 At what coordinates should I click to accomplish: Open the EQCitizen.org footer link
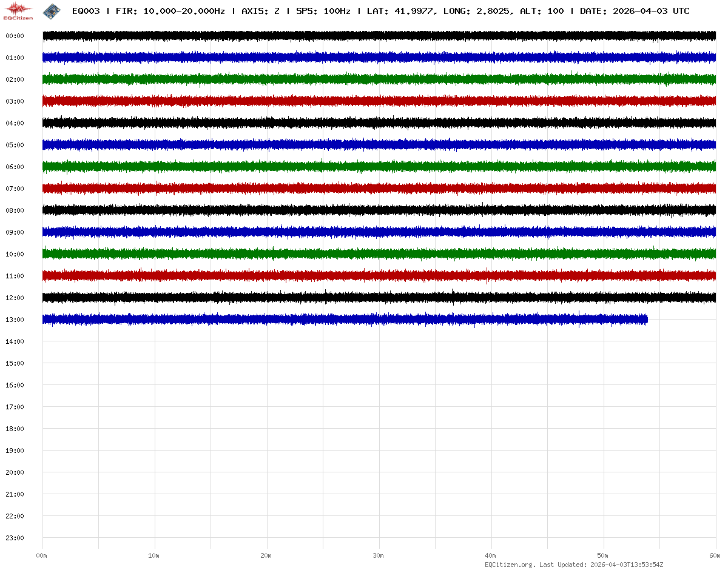[x=510, y=565]
